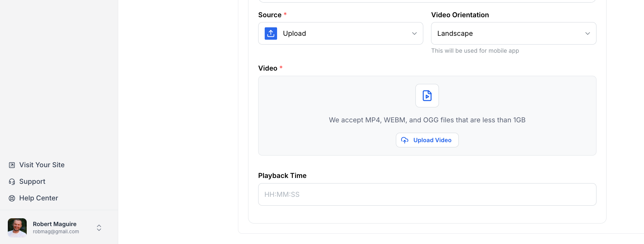The height and width of the screenshot is (244, 644).
Task: Click the robmag@gmail.com email text
Action: pyautogui.click(x=56, y=232)
